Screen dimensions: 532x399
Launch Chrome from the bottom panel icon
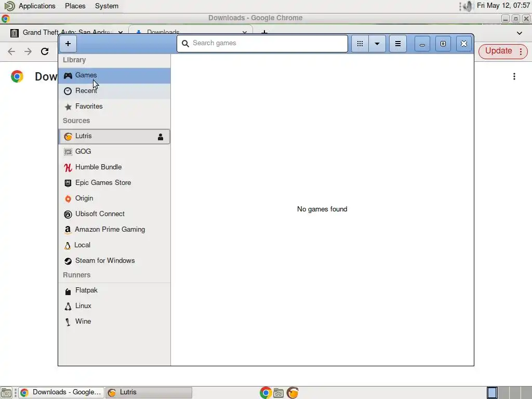pos(265,393)
